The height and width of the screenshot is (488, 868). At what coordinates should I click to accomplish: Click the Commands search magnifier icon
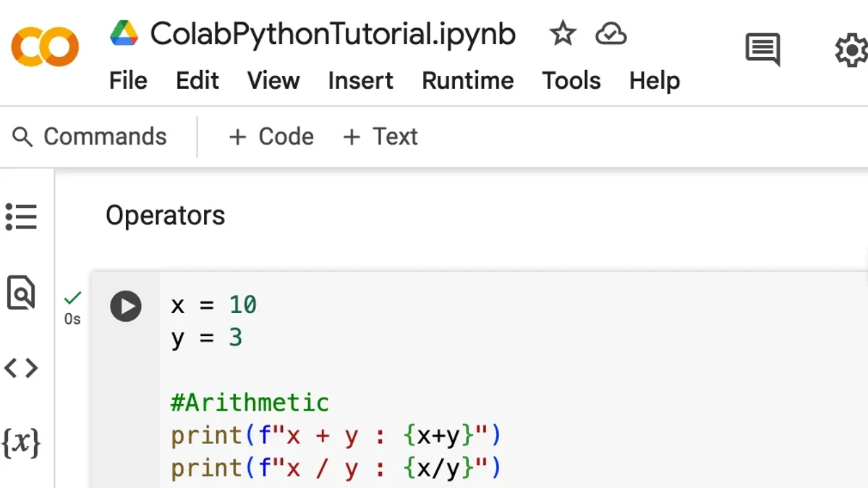(x=22, y=137)
